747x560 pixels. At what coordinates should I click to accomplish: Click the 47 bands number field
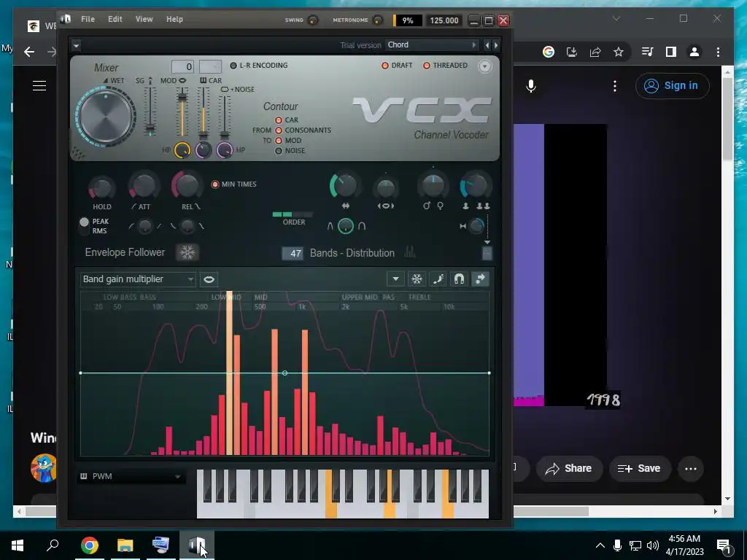click(293, 253)
